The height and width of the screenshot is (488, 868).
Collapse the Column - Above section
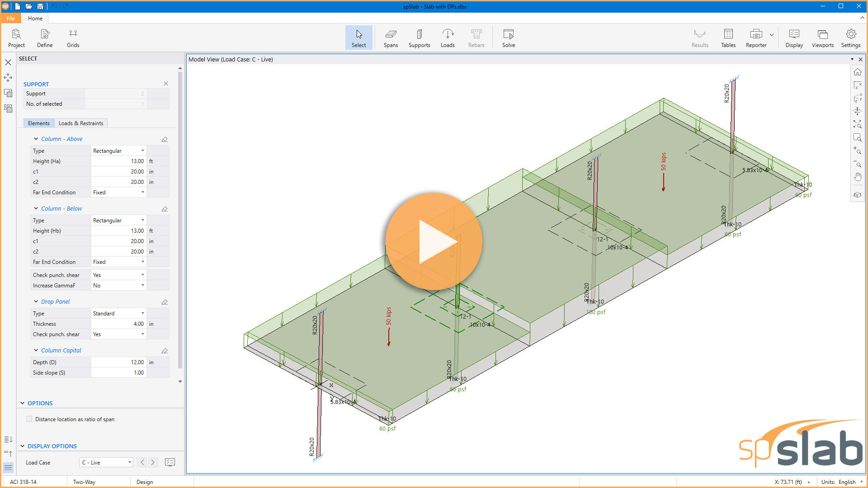click(x=36, y=139)
